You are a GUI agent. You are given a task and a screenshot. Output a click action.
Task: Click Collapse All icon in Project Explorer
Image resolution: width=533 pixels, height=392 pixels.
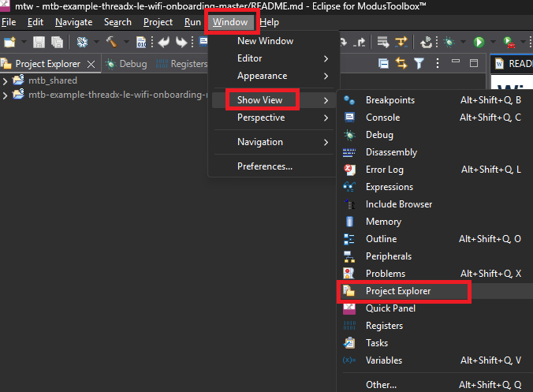point(384,63)
